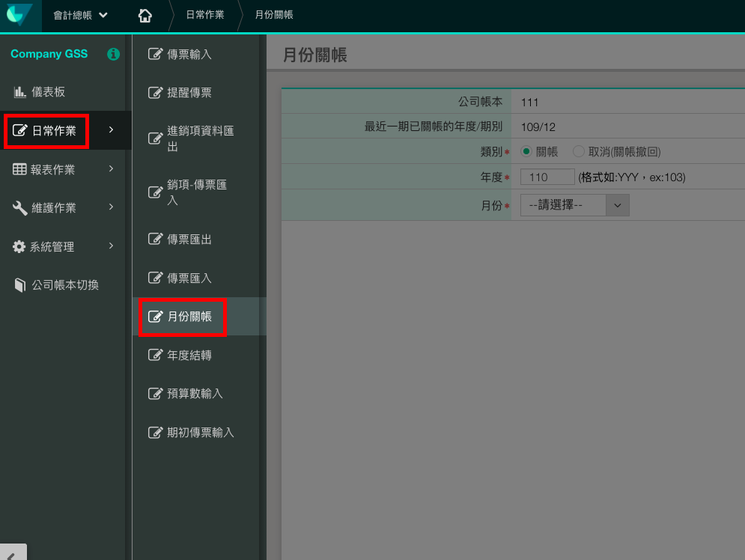
Task: Select the 關帳 radio button
Action: coord(526,151)
